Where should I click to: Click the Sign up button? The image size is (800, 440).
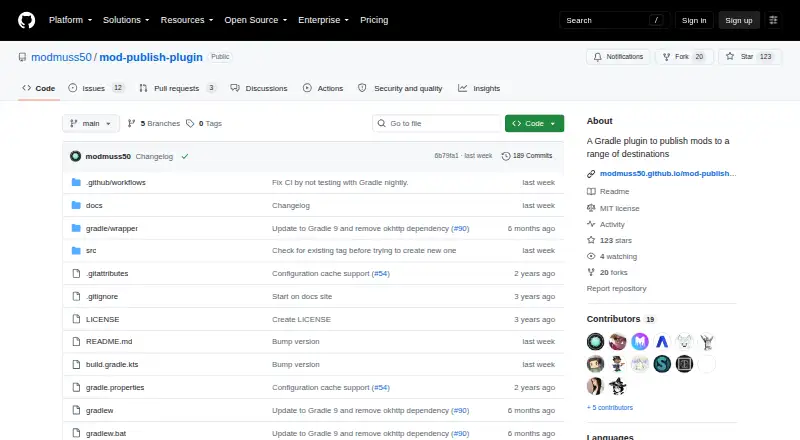pyautogui.click(x=739, y=20)
